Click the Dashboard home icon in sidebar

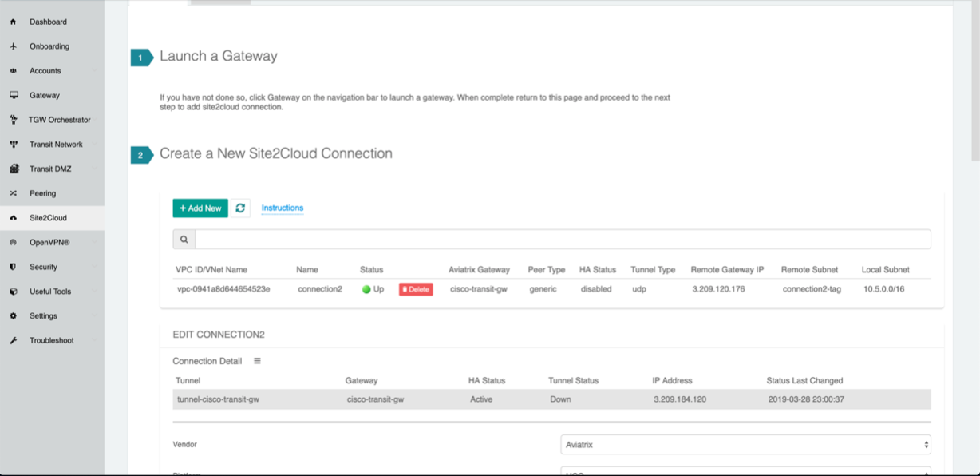14,22
